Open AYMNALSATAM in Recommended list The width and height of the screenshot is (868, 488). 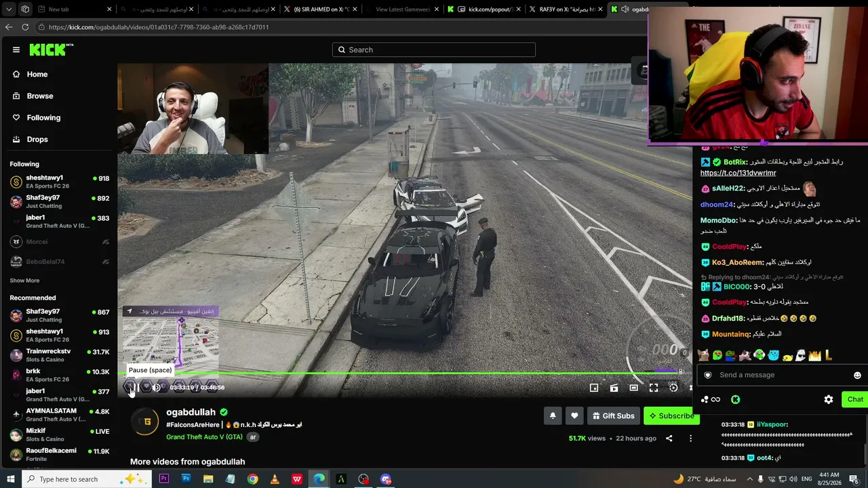coord(60,415)
